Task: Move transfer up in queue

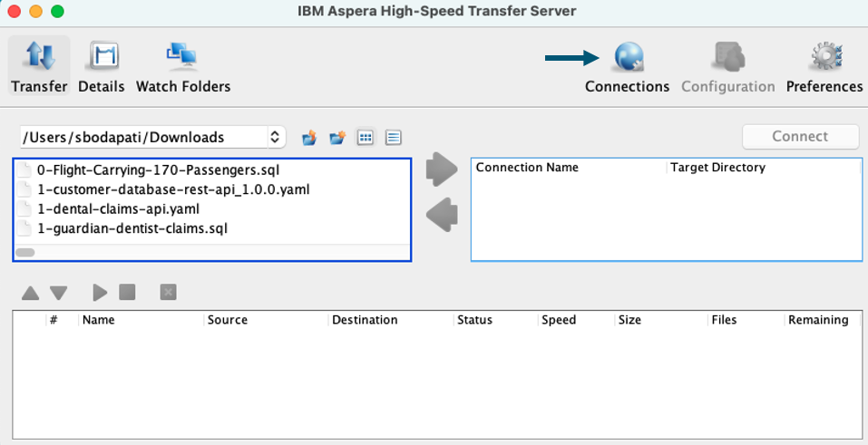Action: point(31,293)
